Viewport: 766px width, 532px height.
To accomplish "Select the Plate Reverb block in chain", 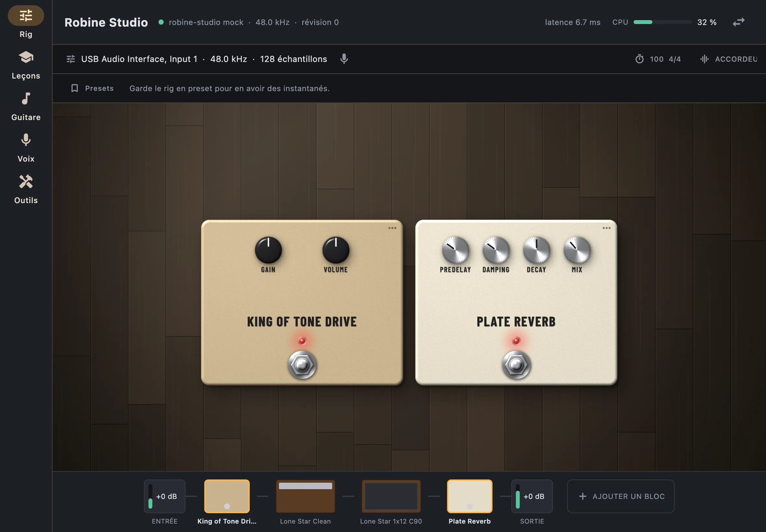I will (470, 496).
